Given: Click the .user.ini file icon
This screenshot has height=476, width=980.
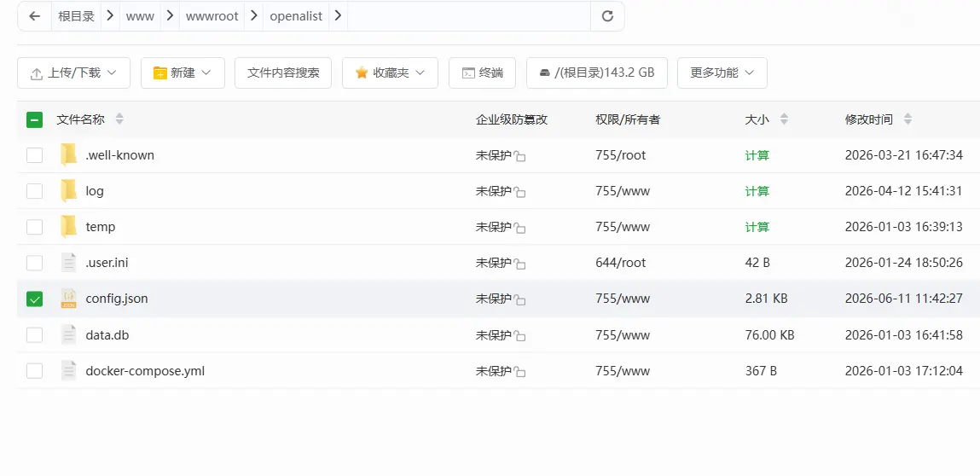Looking at the screenshot, I should point(69,263).
